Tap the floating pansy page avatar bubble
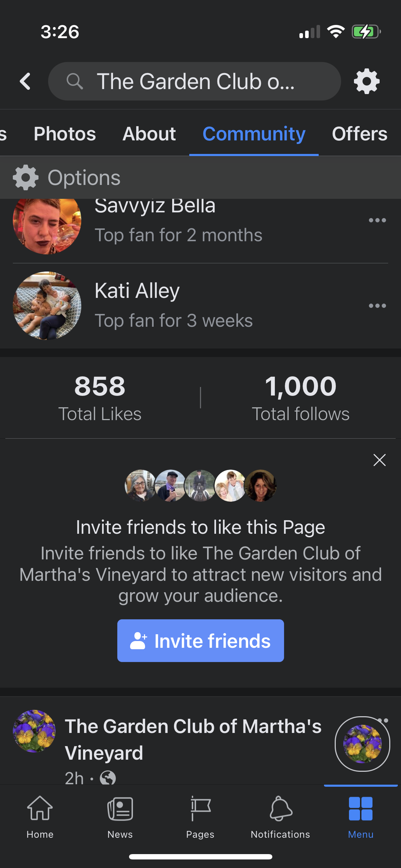The width and height of the screenshot is (401, 868). [362, 744]
